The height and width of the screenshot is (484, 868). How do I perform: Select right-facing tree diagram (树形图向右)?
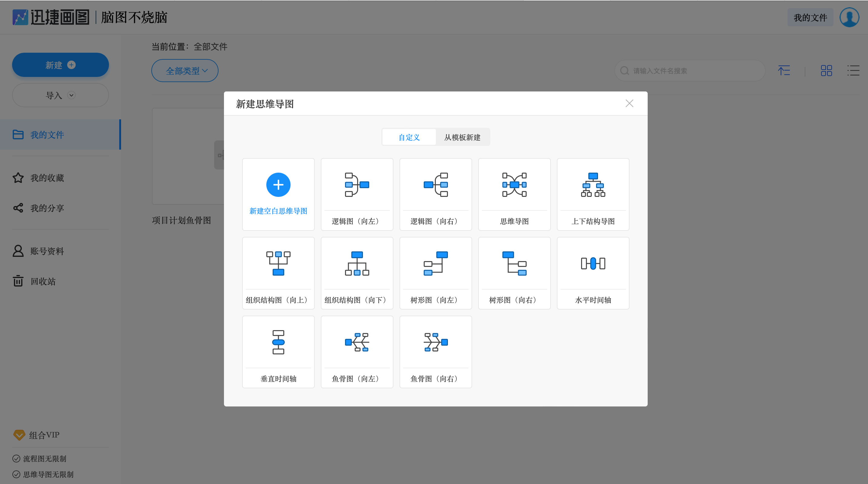514,273
